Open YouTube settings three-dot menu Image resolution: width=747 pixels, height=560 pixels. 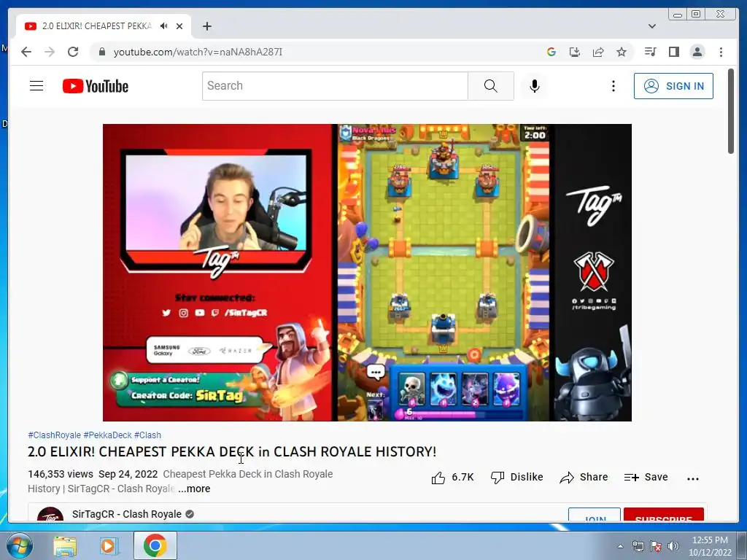[x=613, y=86]
